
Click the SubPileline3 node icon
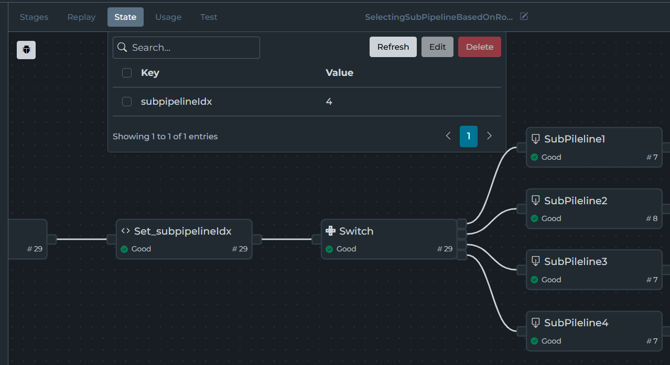(x=535, y=261)
